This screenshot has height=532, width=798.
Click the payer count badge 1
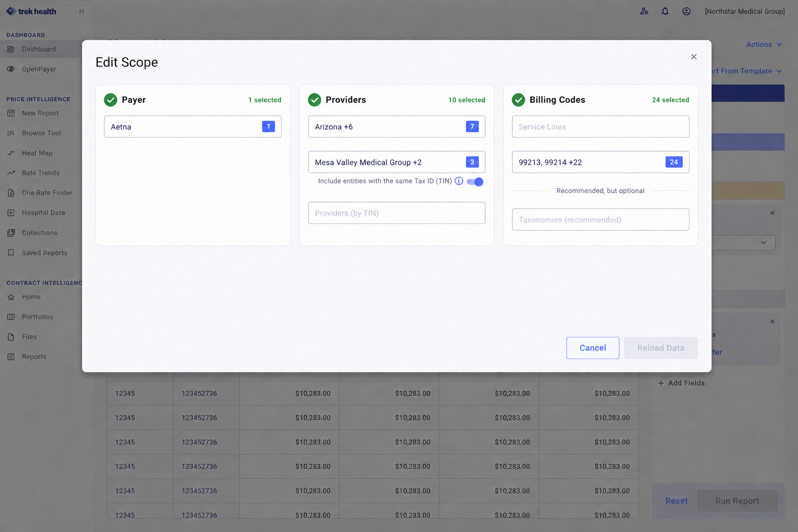click(x=269, y=126)
